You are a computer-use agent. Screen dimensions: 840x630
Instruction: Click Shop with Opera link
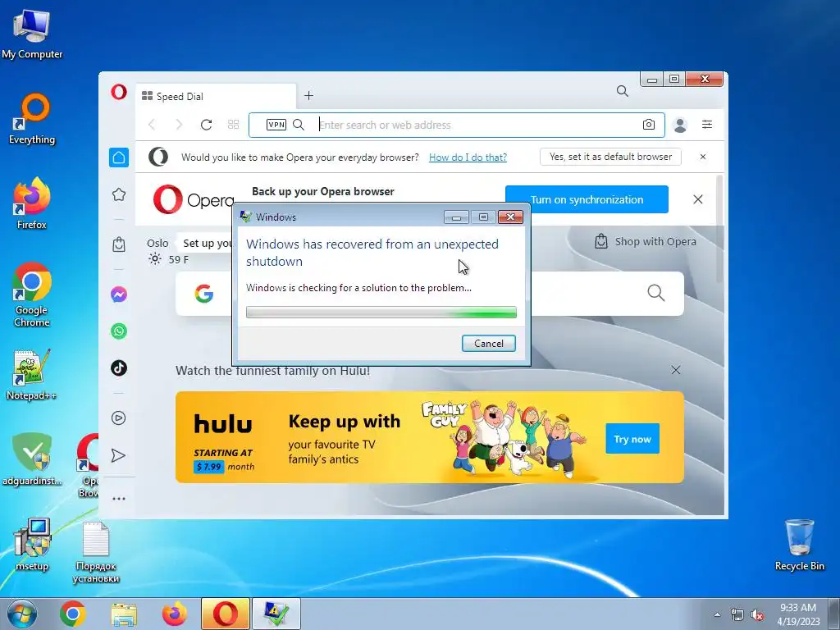click(646, 242)
